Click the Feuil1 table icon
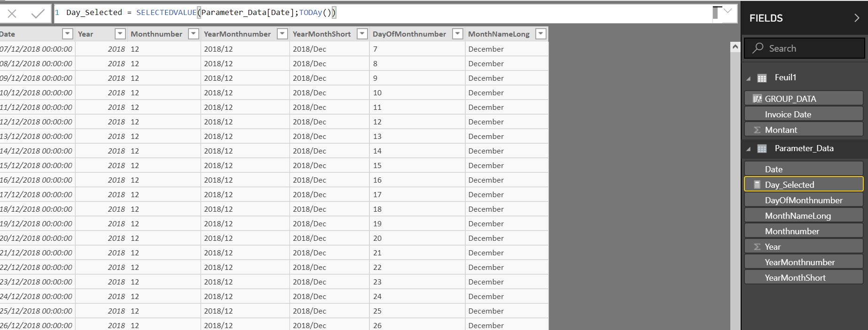This screenshot has width=868, height=330. click(762, 78)
